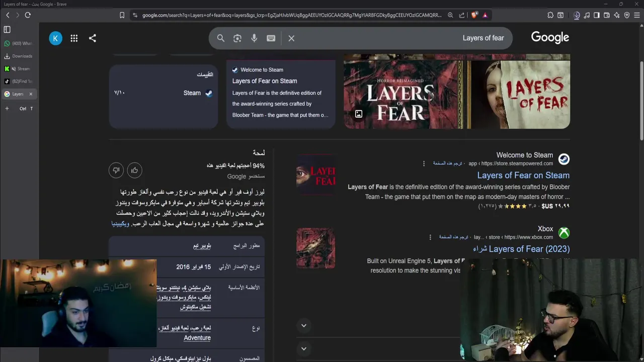Switch to the Downloads tab
The height and width of the screenshot is (362, 644).
click(x=18, y=56)
